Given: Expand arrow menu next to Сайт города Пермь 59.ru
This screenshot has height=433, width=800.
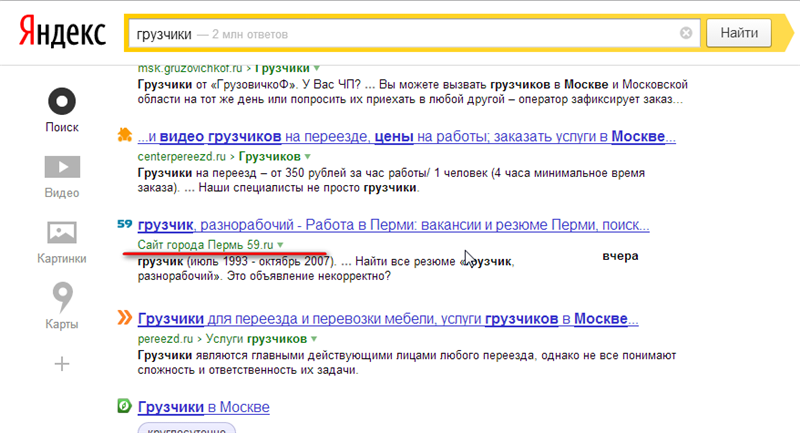Looking at the screenshot, I should (281, 245).
